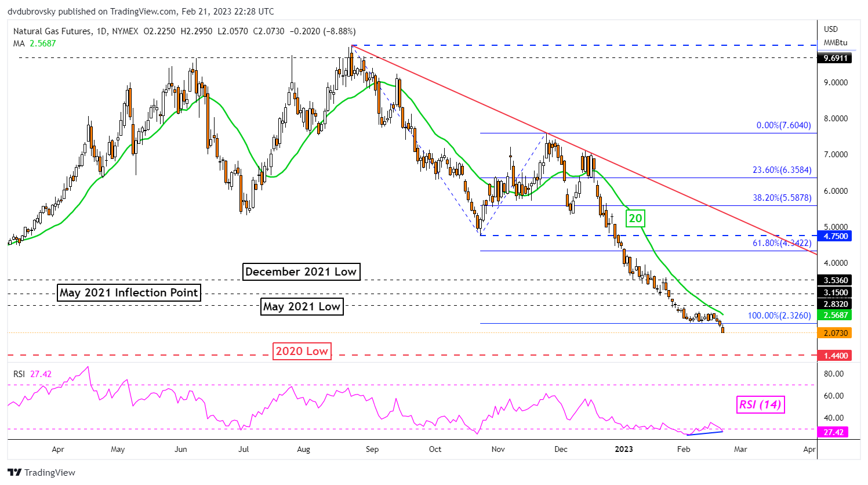Click the 80.00 level on RSI axis
This screenshot has width=868, height=485.
(x=834, y=374)
